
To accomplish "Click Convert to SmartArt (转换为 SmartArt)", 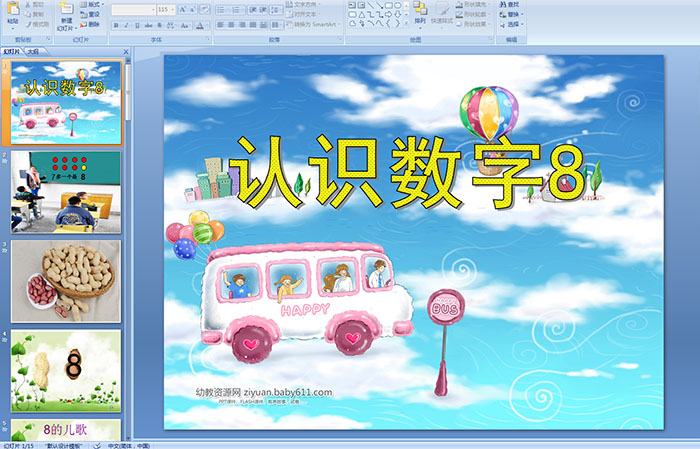I will coord(314,24).
